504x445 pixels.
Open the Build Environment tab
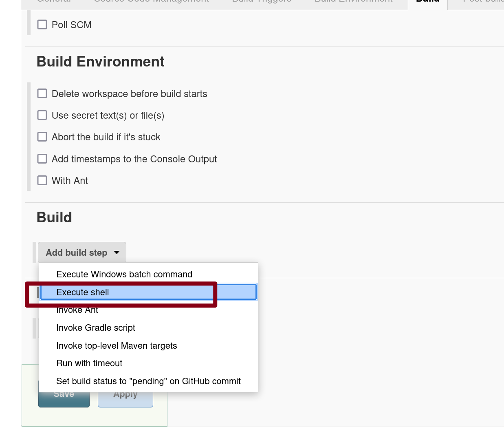coord(354,2)
